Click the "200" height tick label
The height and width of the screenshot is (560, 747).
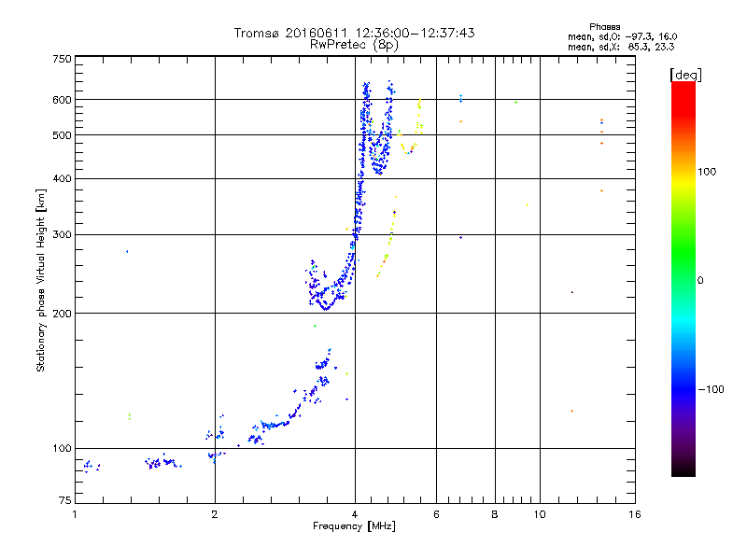tap(62, 314)
